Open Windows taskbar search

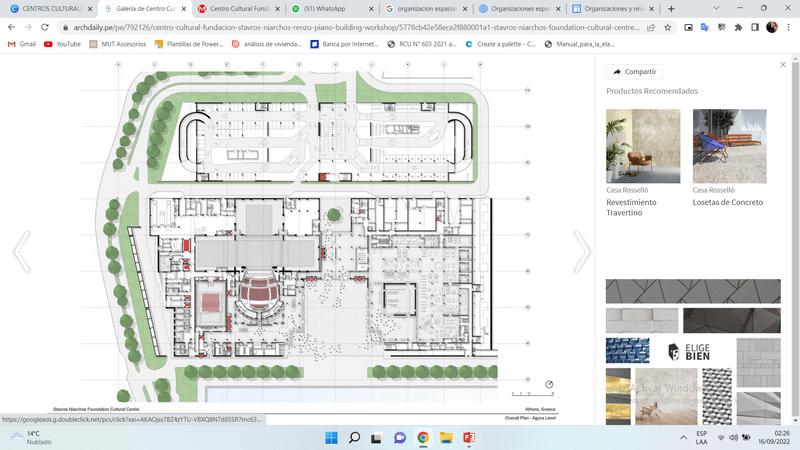(x=354, y=438)
